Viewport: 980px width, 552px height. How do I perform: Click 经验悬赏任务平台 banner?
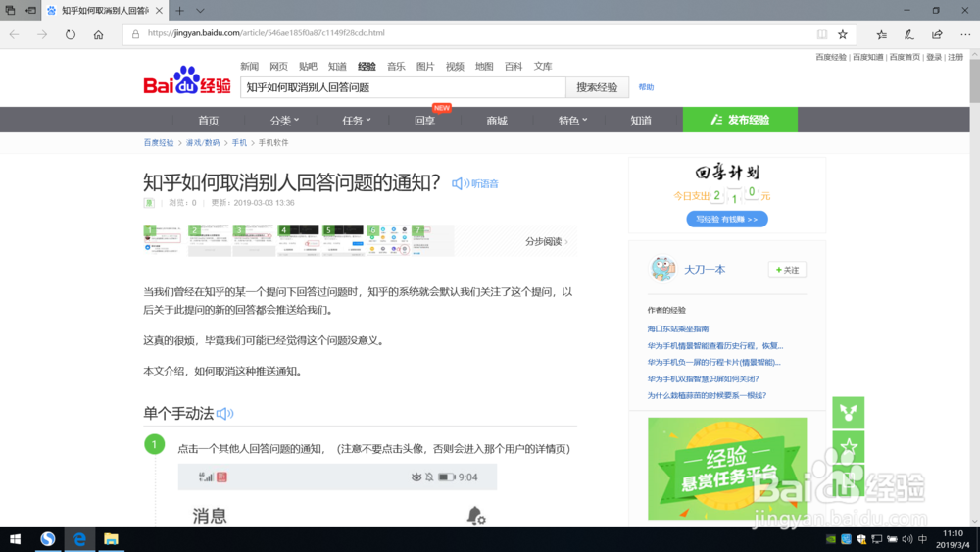727,469
